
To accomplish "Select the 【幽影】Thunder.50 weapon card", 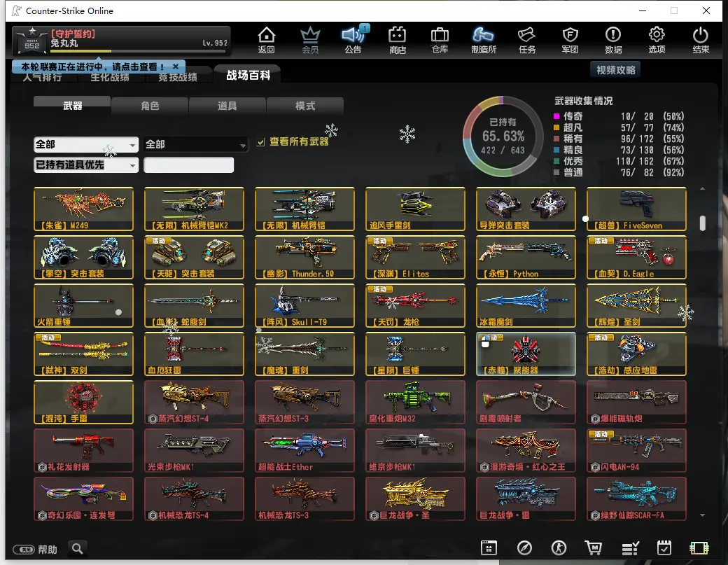I will (x=304, y=257).
